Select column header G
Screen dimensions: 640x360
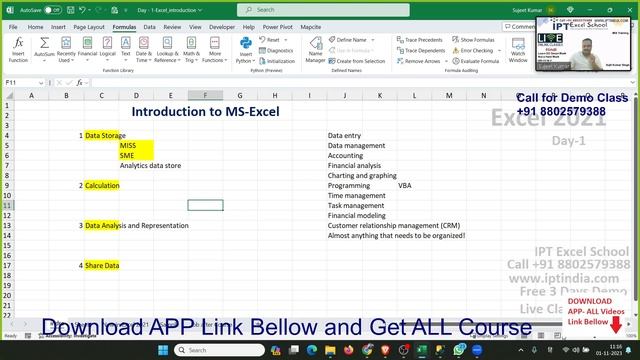click(x=240, y=96)
